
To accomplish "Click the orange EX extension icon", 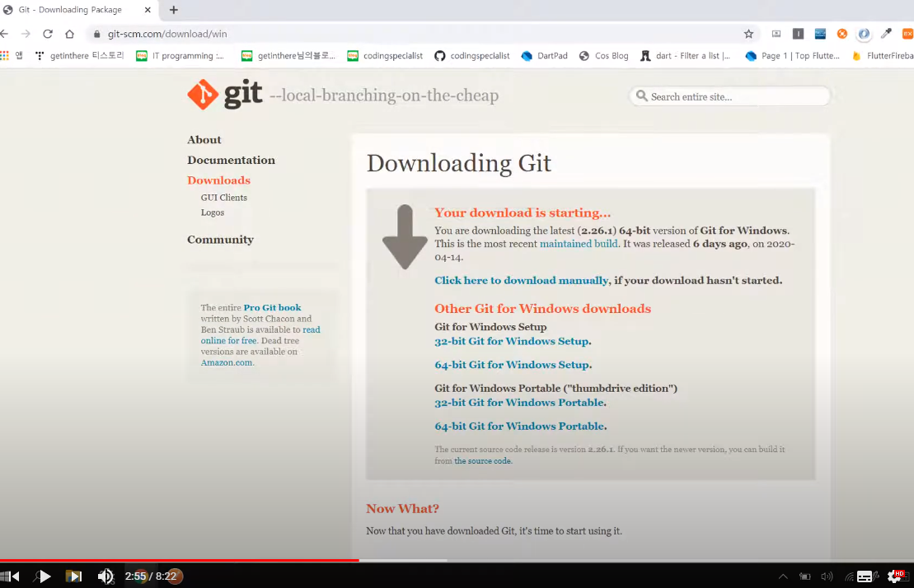I will click(907, 34).
